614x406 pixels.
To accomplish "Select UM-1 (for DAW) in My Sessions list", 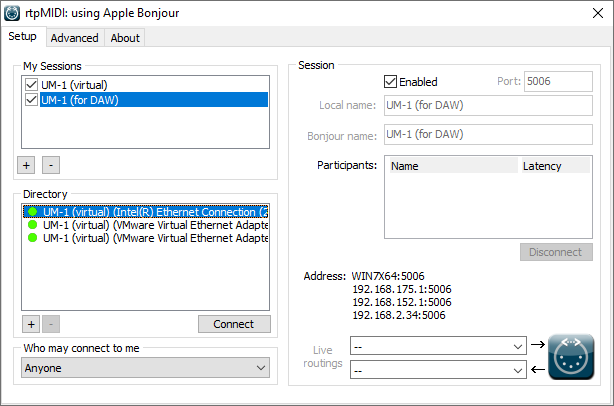I will click(x=154, y=100).
